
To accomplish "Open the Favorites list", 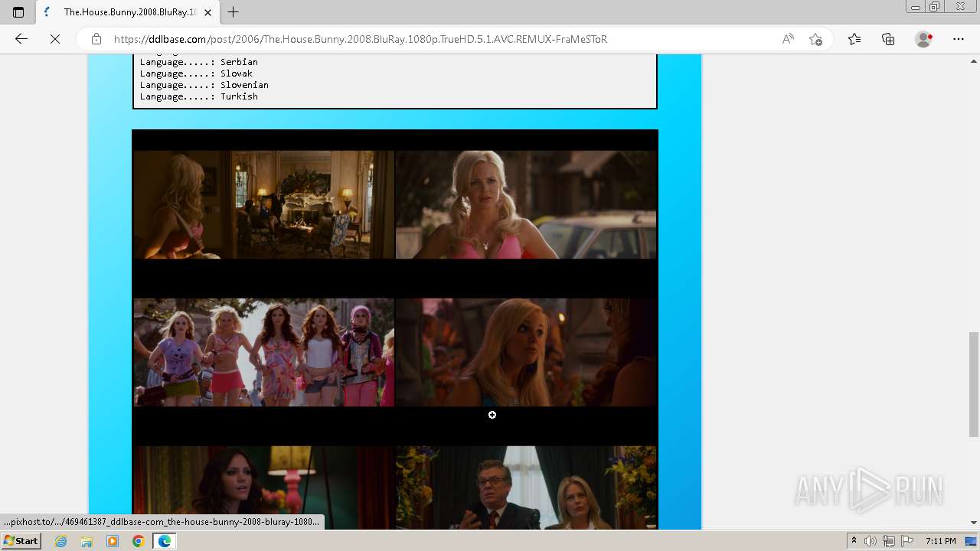I will coord(854,39).
